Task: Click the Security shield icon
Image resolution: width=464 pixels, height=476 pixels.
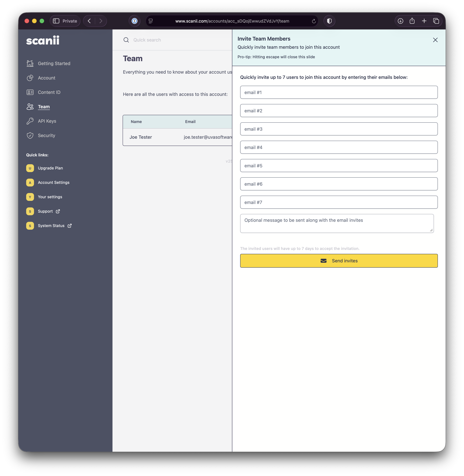Action: click(x=30, y=135)
